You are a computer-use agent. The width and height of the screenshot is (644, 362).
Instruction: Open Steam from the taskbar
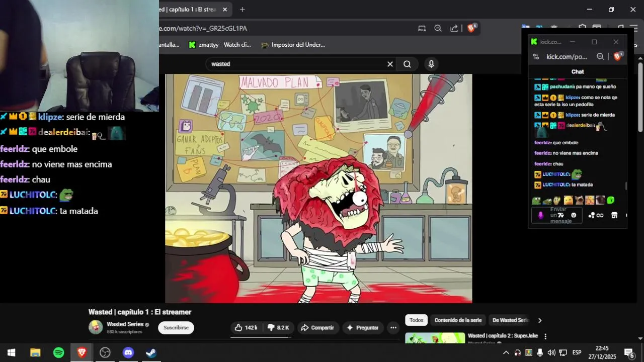click(x=151, y=352)
